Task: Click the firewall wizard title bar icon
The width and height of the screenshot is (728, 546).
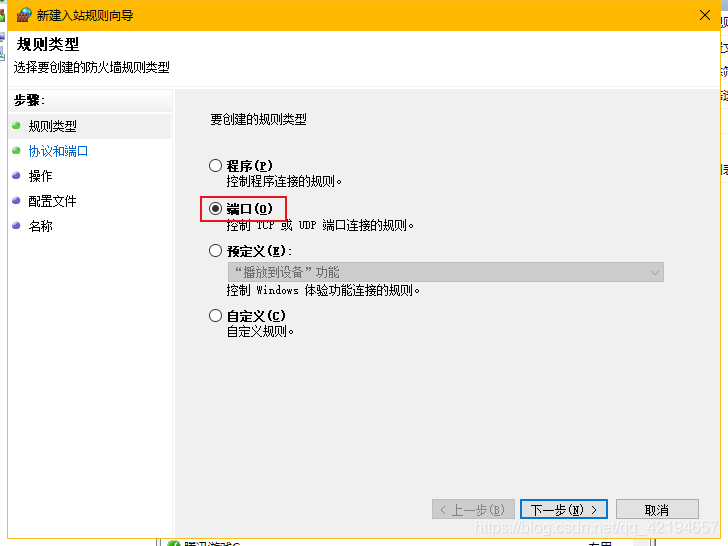Action: [24, 15]
